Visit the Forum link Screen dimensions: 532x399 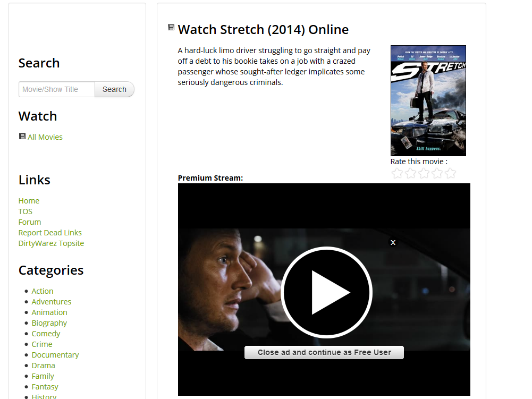click(x=30, y=222)
